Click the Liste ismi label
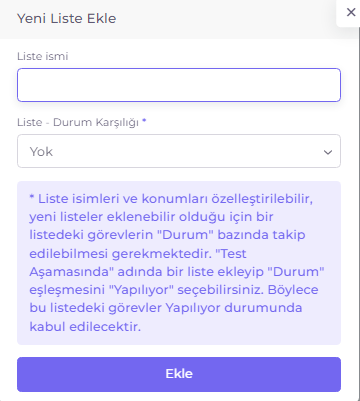Image resolution: width=360 pixels, height=401 pixels. pyautogui.click(x=43, y=56)
